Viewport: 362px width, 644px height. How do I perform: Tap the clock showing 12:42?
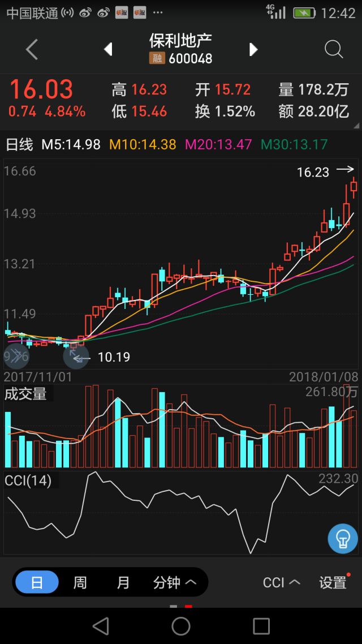(x=338, y=13)
